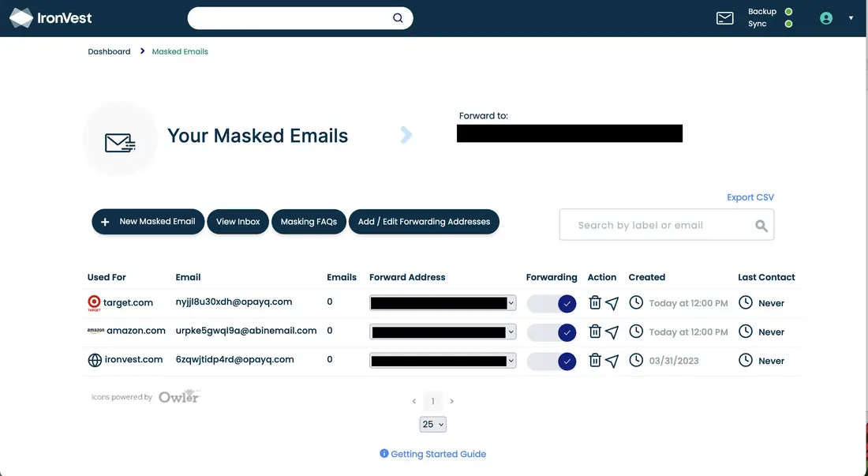Expand forward address dropdown for amazon.com
Screen dimensions: 868x476
pyautogui.click(x=443, y=332)
